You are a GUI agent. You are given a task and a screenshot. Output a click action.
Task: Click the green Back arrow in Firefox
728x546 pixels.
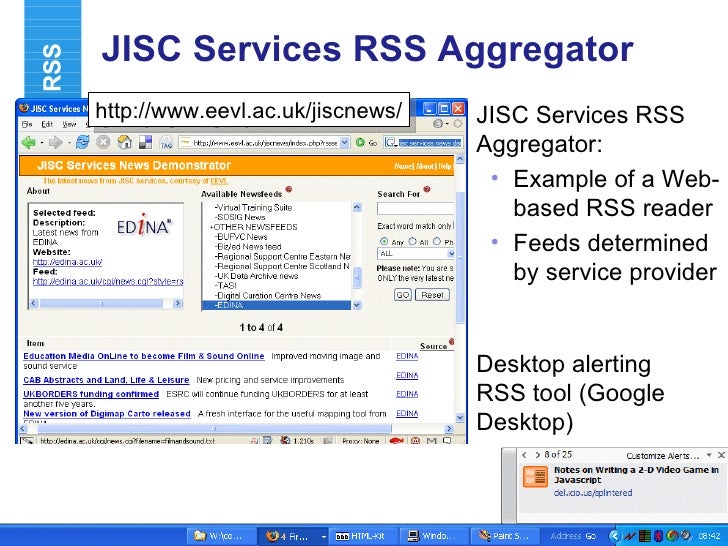pyautogui.click(x=29, y=143)
